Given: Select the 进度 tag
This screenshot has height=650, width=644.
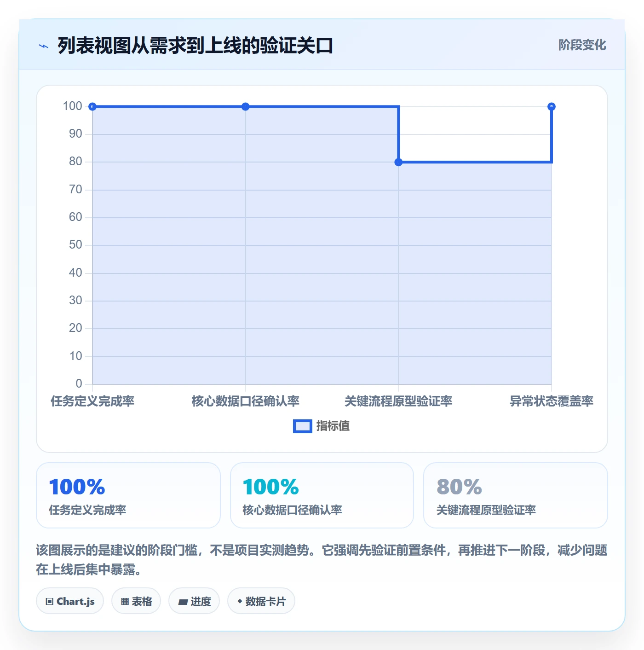Looking at the screenshot, I should [194, 601].
